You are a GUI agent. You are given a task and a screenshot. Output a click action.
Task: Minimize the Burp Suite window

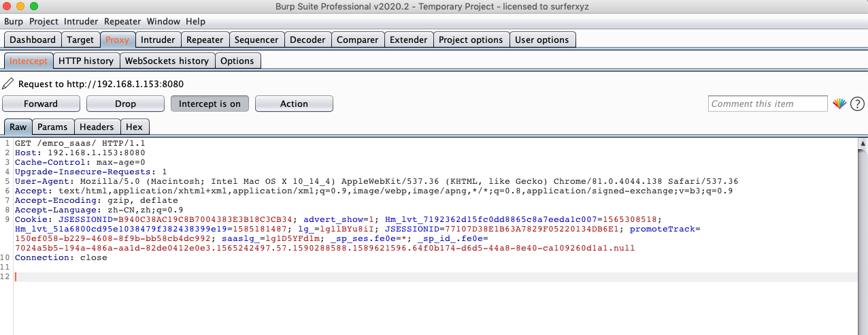[20, 6]
